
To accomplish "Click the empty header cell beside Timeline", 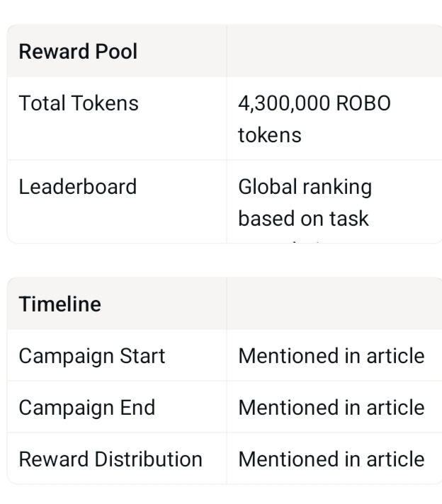I will click(333, 304).
